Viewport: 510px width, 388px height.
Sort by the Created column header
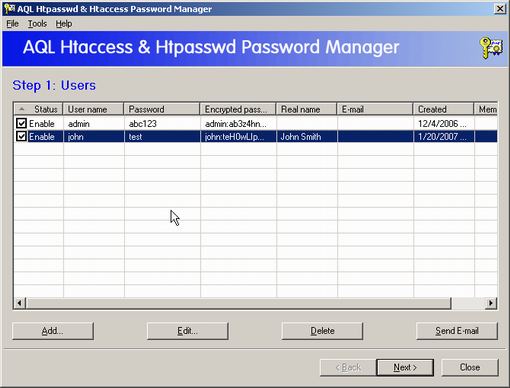(x=444, y=109)
